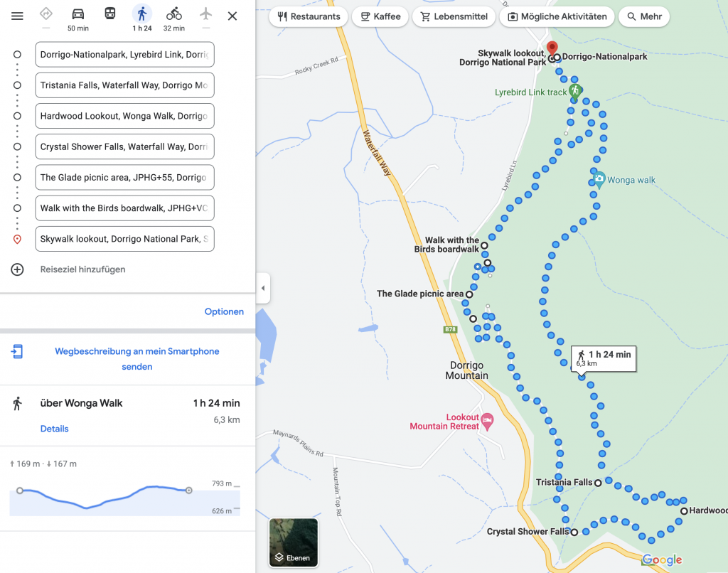Screen dimensions: 728x573
Task: Select driving mode car icon
Action: click(x=78, y=14)
